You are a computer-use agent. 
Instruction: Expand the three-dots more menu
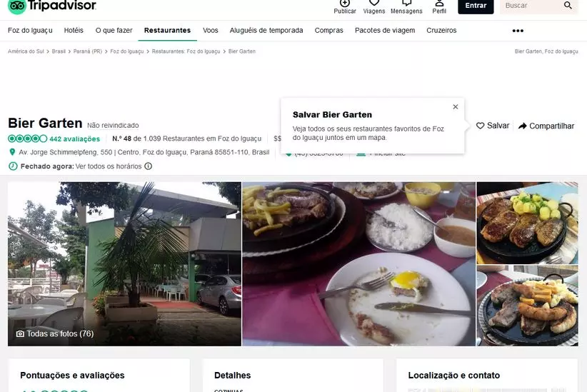click(x=518, y=31)
